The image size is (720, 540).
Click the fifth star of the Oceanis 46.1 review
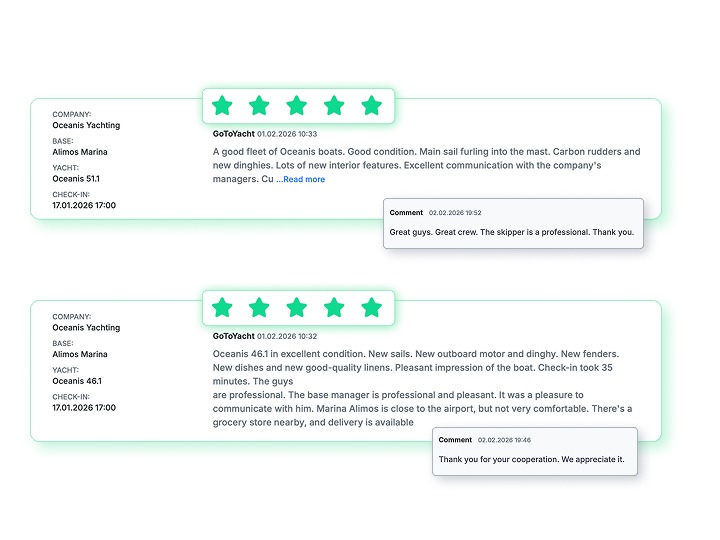[371, 307]
